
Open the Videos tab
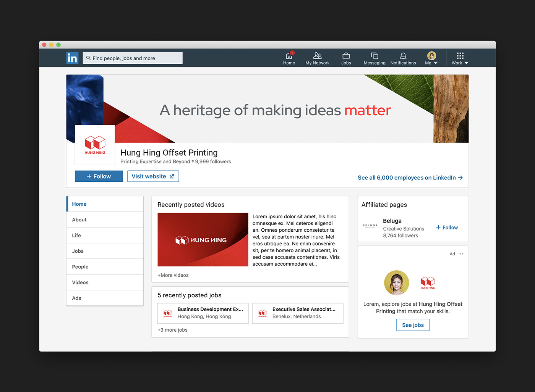tap(105, 282)
